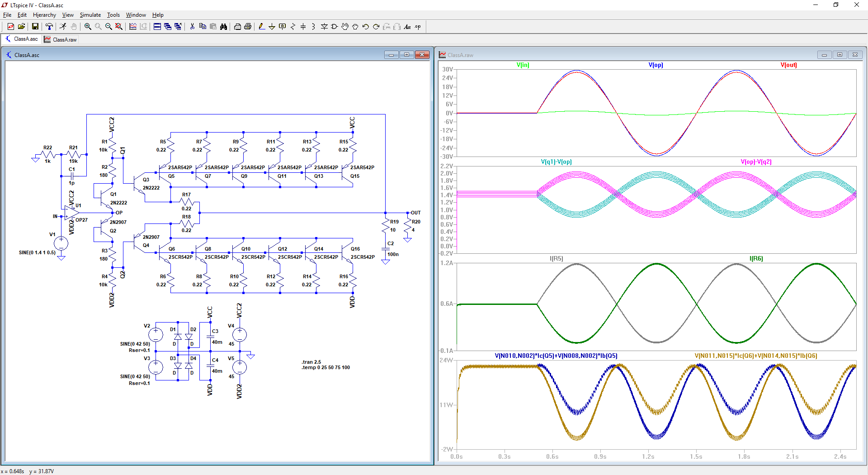Click the Halt simulation hand icon

point(74,27)
